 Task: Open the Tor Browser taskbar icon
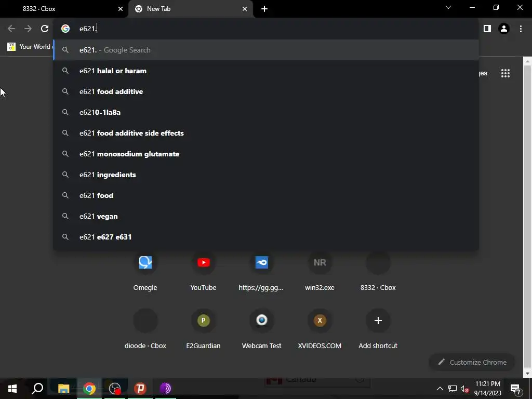tap(165, 389)
